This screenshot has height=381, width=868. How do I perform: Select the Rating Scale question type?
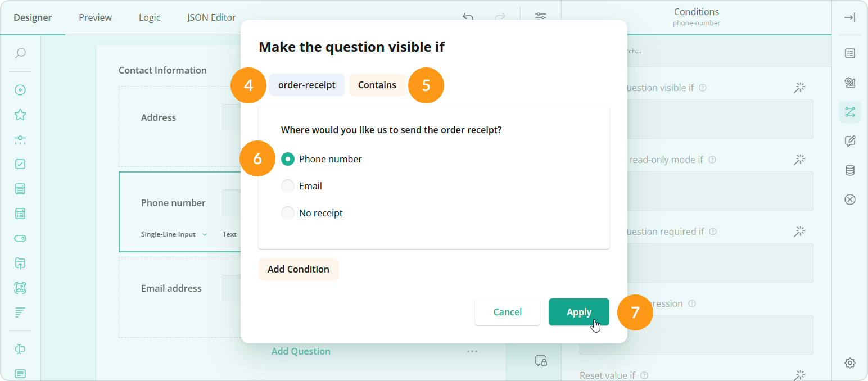tap(20, 114)
